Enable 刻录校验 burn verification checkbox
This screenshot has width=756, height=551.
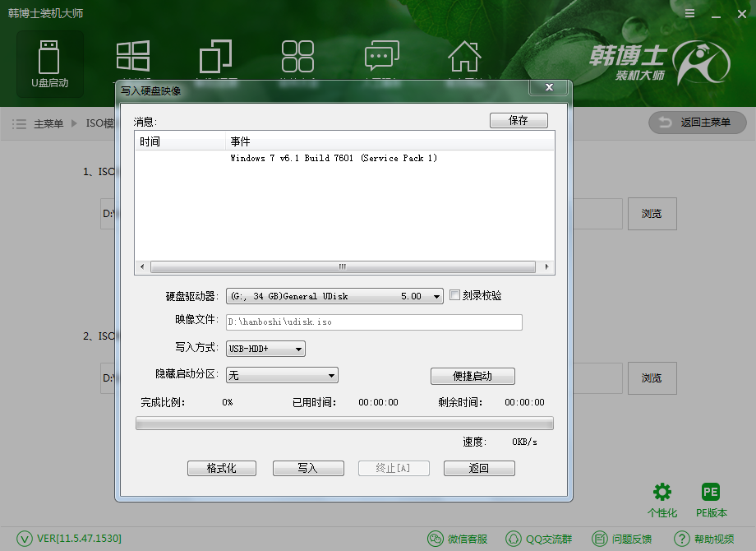pyautogui.click(x=454, y=295)
